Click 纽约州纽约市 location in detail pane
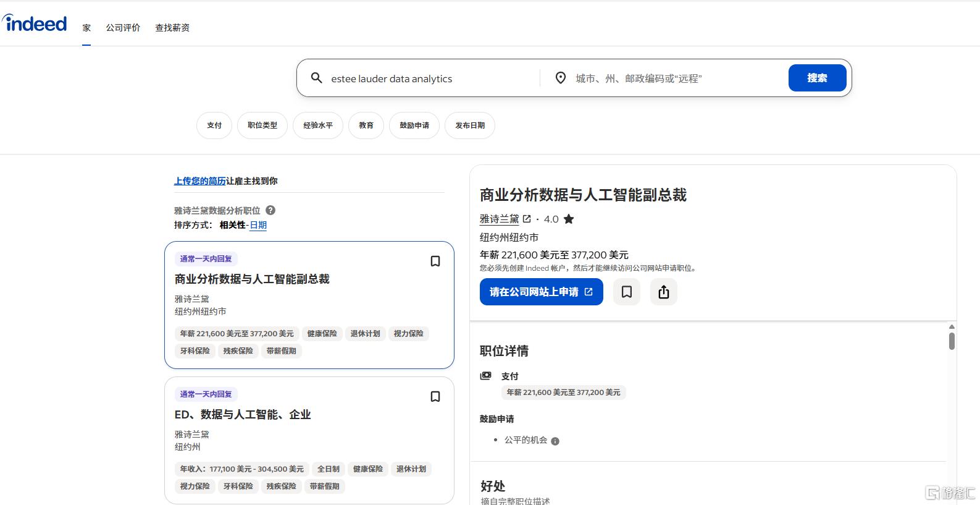 pos(509,237)
